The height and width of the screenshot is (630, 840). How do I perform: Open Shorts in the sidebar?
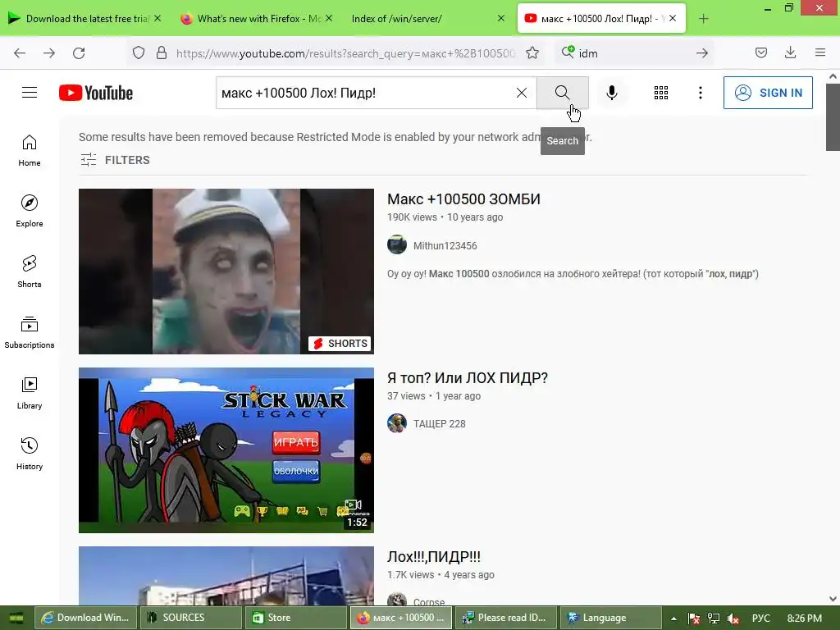[x=30, y=272]
